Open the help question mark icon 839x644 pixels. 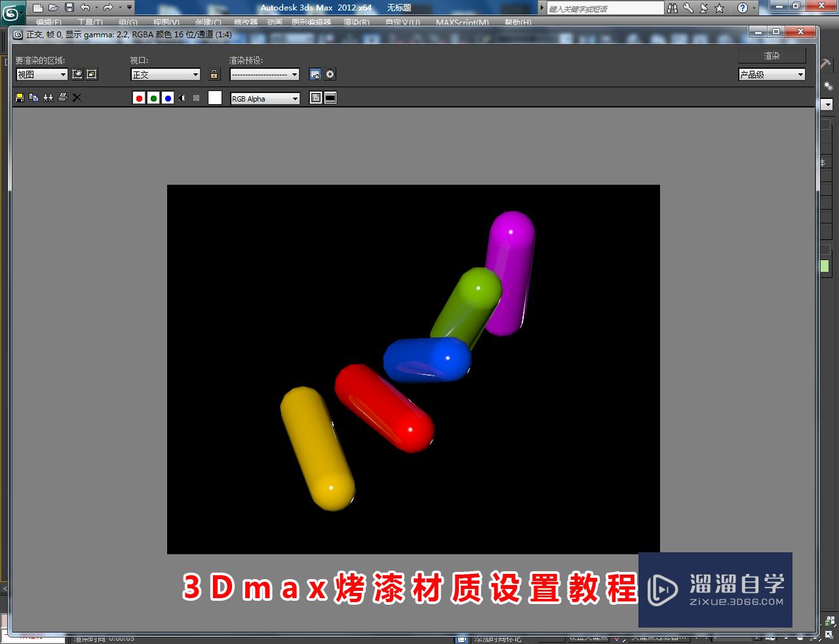(x=742, y=8)
